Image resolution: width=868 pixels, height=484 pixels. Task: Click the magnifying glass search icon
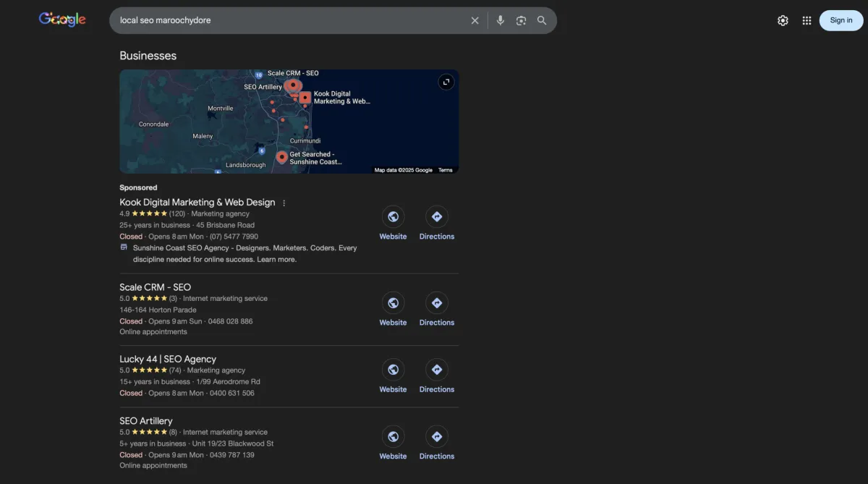point(542,20)
